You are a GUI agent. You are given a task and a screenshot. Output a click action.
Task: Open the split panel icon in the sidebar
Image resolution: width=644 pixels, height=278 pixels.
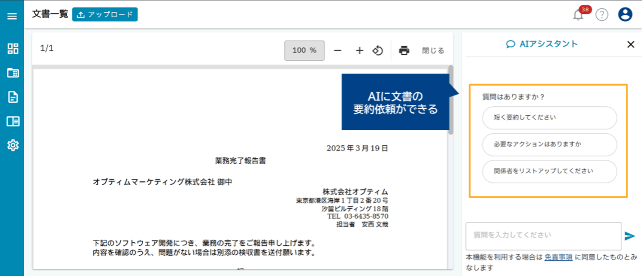(13, 121)
